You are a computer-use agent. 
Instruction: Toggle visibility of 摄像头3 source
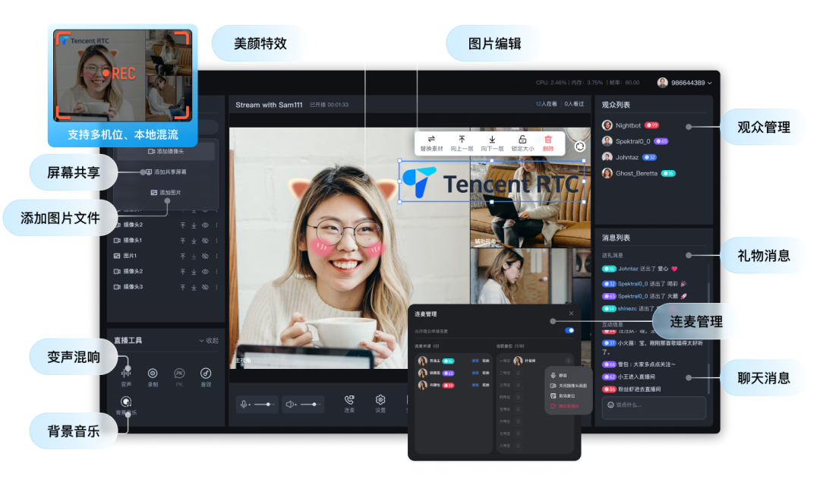coord(205,287)
